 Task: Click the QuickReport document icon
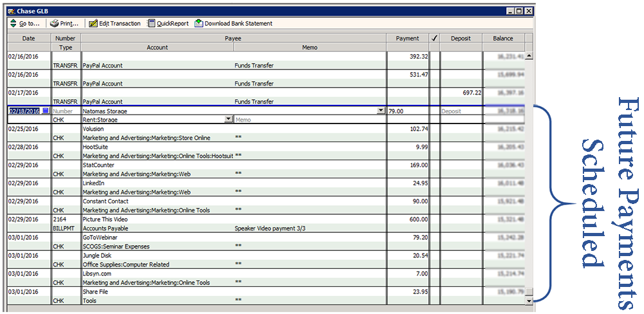coord(151,23)
